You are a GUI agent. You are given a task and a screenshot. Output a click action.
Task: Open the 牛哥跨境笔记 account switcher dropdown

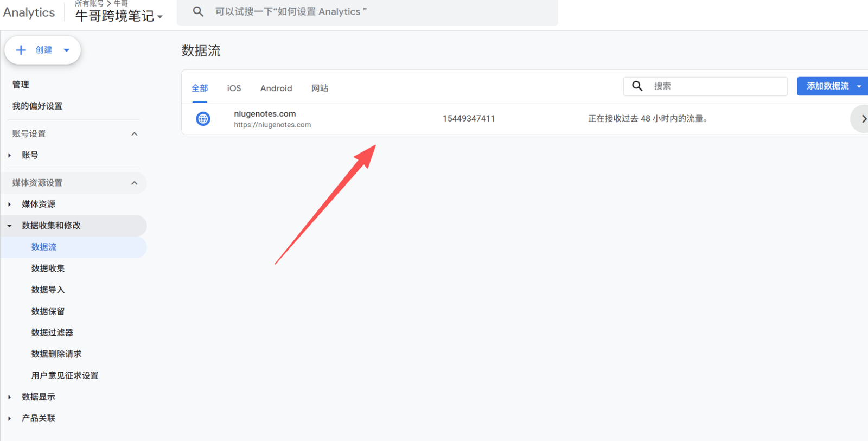tap(119, 16)
